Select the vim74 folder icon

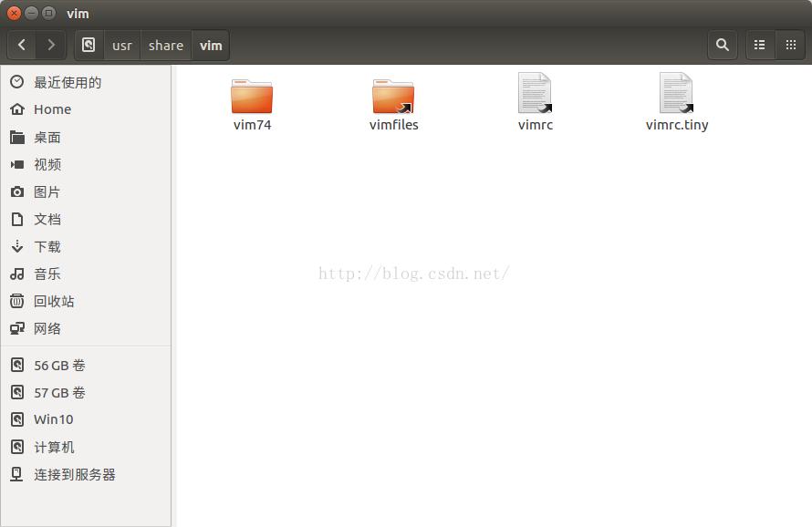(x=252, y=96)
